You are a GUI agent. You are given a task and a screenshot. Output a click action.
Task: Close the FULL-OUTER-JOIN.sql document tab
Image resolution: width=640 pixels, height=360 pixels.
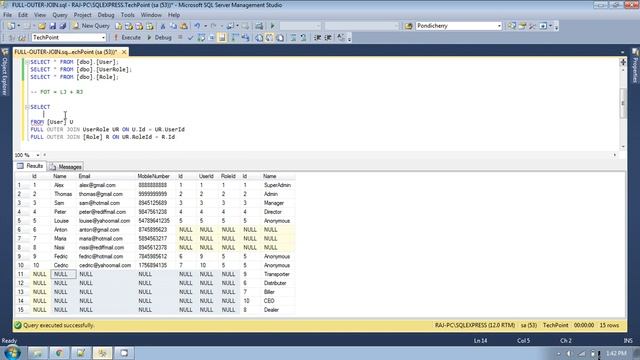(124, 52)
